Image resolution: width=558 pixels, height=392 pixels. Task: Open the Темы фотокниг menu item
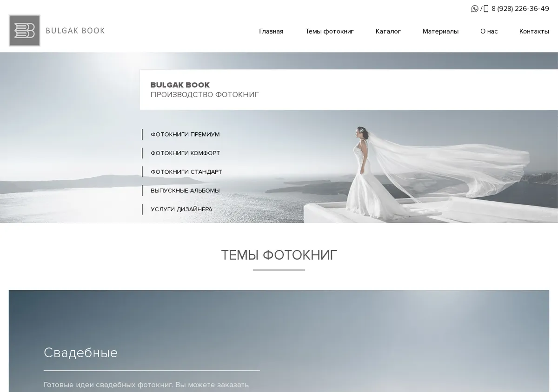pos(330,31)
